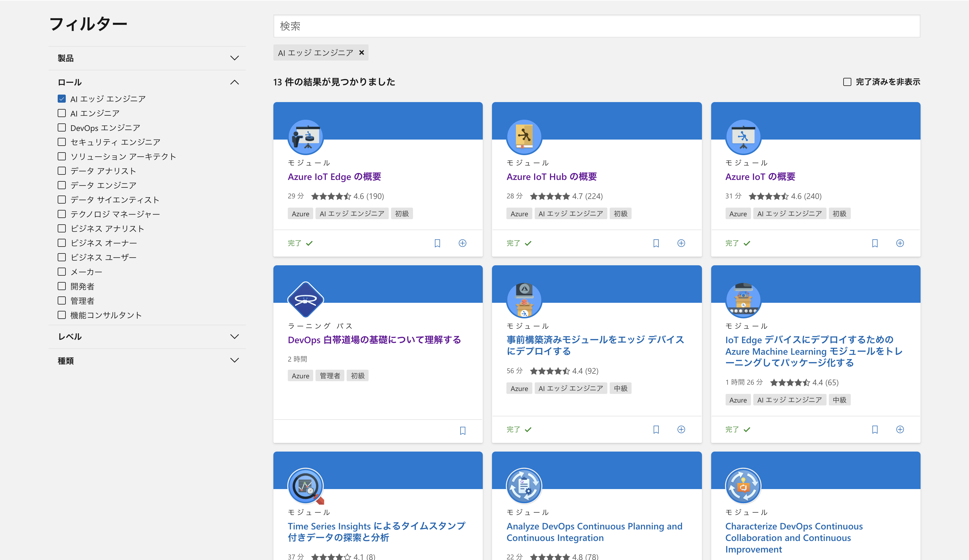The image size is (969, 560).
Task: Click the Azure tag on IoT Hub card
Action: (x=519, y=214)
